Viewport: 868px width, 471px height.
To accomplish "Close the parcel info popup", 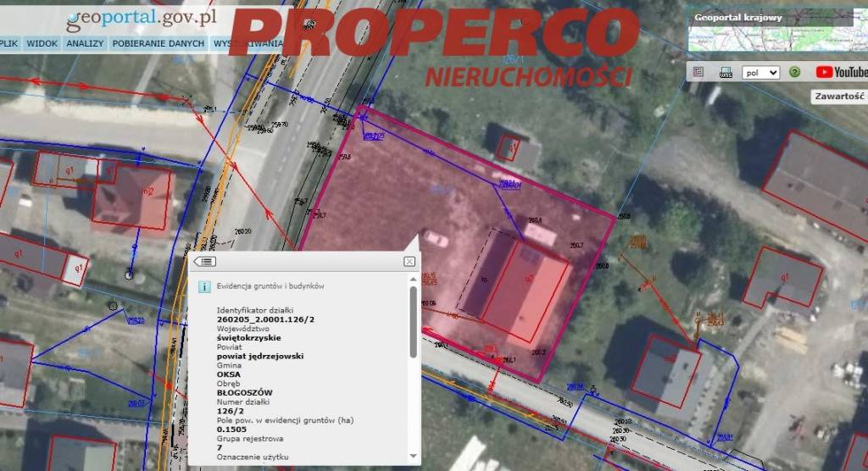I will coord(409,261).
